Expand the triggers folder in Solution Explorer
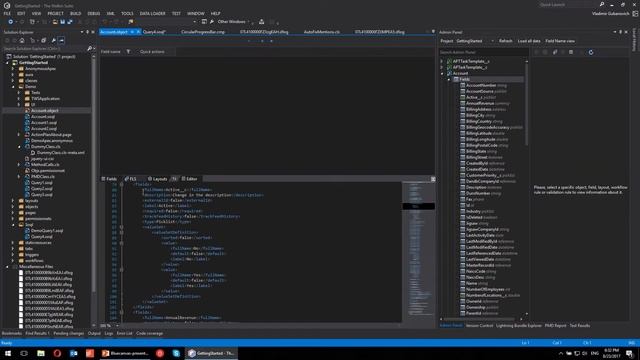The width and height of the screenshot is (640, 360). point(13,255)
